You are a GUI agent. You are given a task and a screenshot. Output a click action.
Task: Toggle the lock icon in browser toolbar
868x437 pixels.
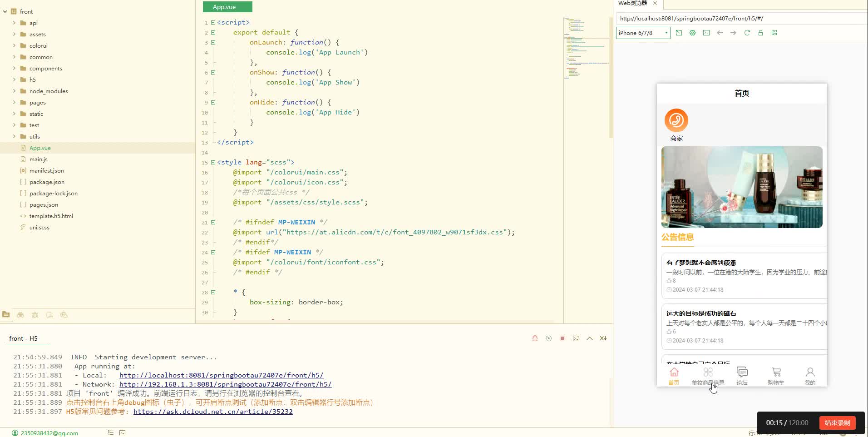point(760,33)
